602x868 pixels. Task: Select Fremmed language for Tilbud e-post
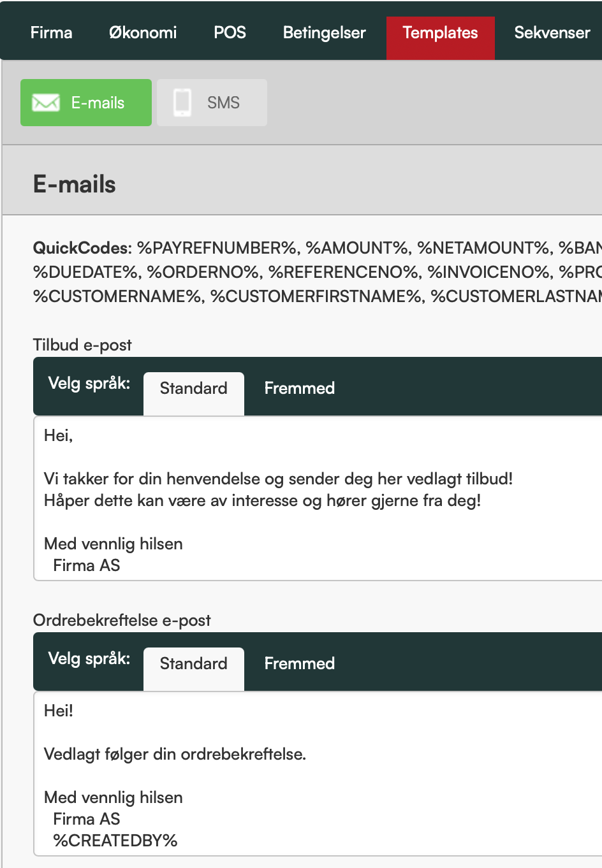300,388
